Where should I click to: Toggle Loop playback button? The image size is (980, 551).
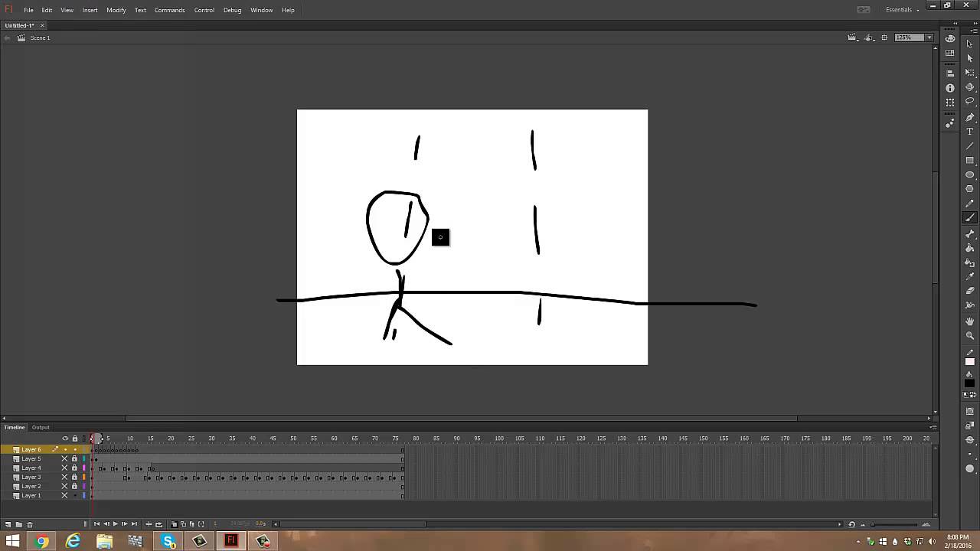point(158,524)
